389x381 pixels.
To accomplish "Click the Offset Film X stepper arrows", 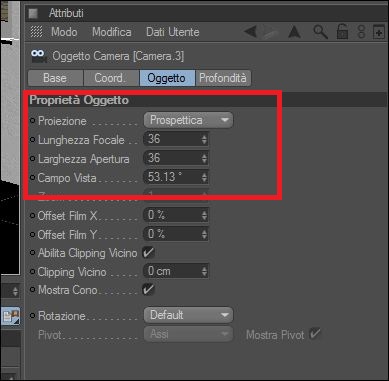I will pos(204,216).
